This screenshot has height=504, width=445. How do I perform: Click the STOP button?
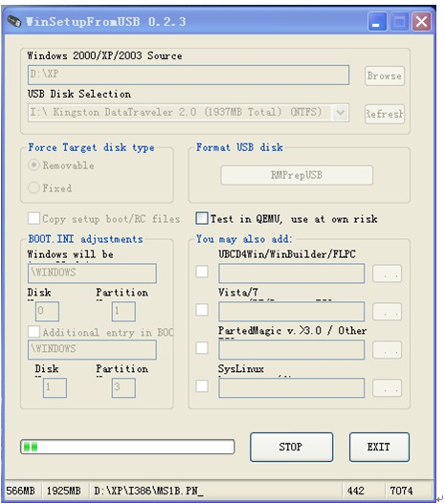click(x=291, y=448)
